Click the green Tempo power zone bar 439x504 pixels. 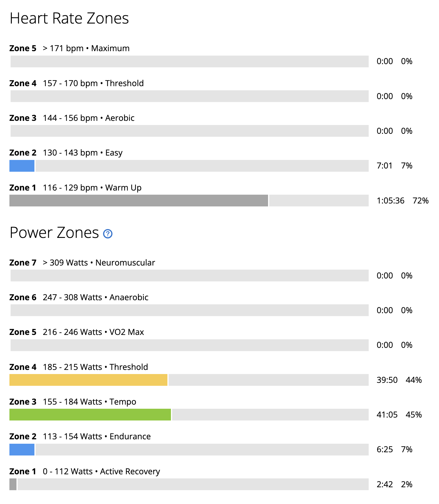click(x=90, y=415)
